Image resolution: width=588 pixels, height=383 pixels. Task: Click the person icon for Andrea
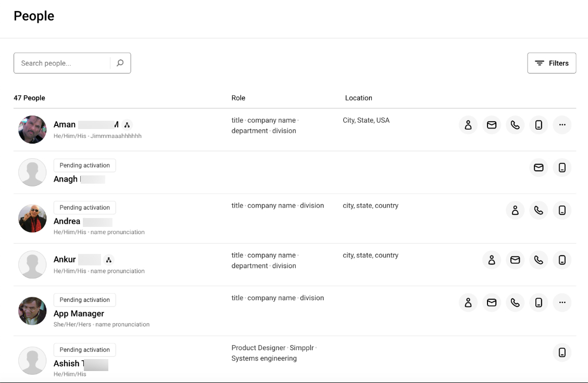click(515, 210)
